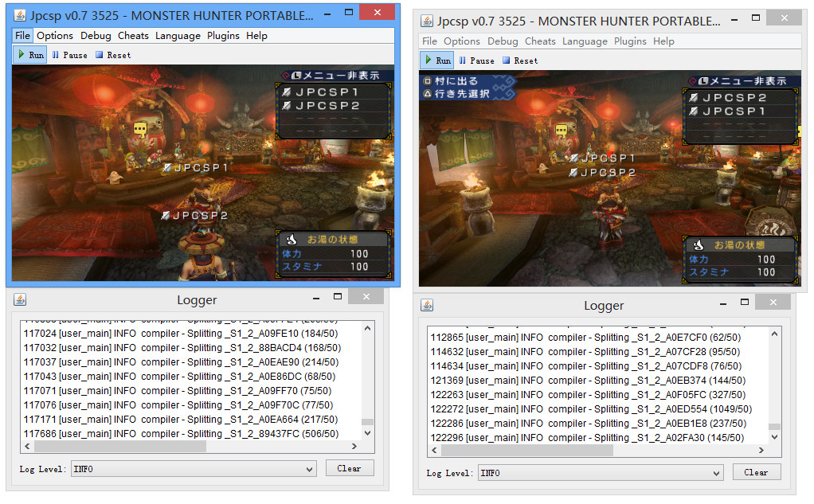
Task: Open Debug menu in left Jpcsp window
Action: point(96,36)
